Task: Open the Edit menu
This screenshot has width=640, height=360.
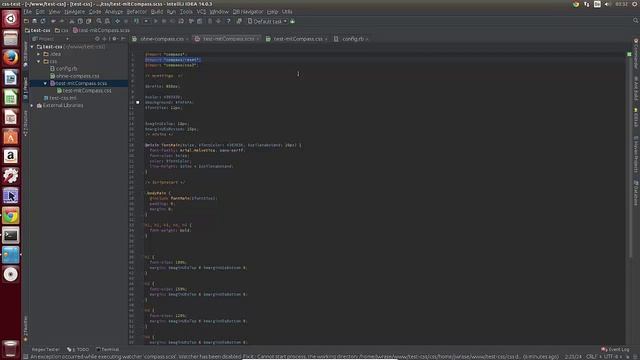Action: pos(40,12)
